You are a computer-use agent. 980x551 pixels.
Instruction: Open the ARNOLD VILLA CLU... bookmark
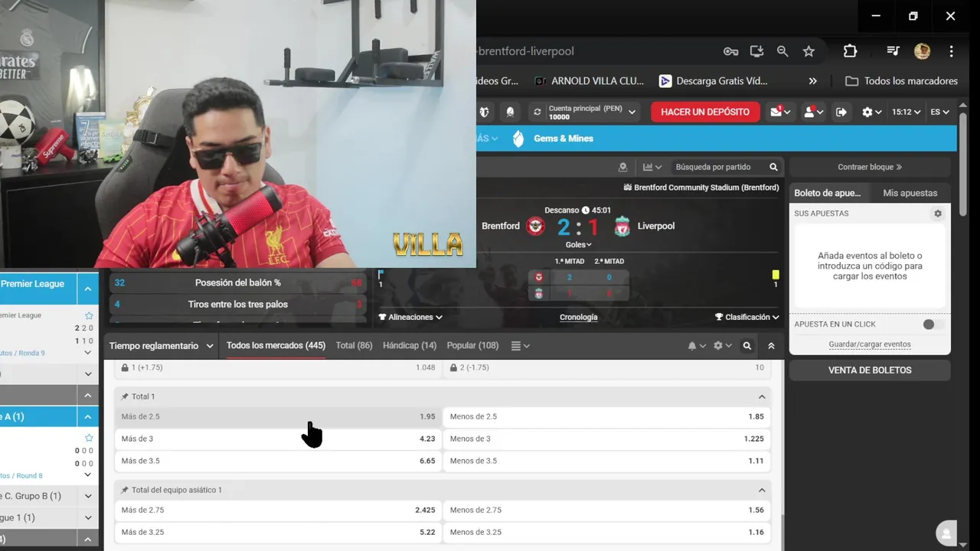pos(589,81)
